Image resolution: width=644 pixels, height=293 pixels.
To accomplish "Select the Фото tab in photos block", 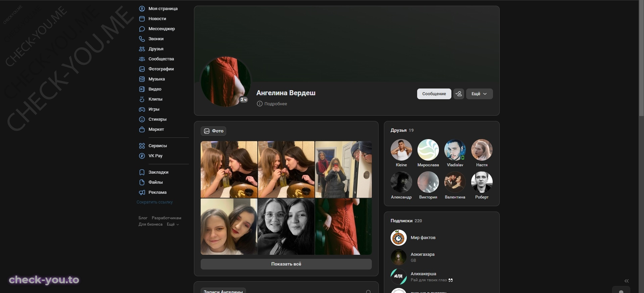I will click(x=213, y=131).
